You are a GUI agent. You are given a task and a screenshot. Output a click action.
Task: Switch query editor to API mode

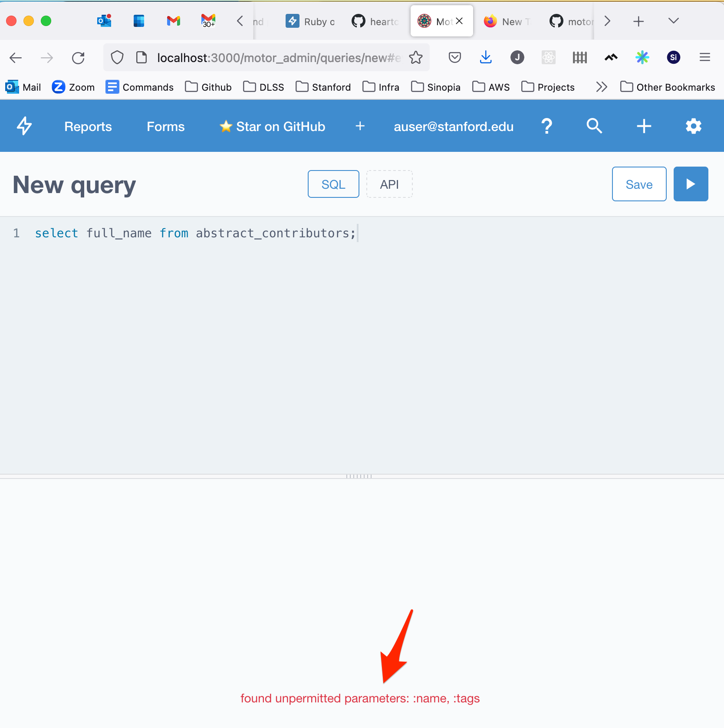[x=389, y=184]
